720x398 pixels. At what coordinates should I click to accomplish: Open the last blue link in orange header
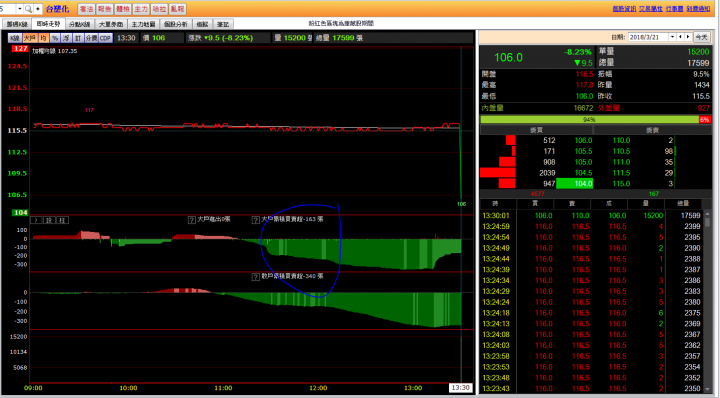[x=698, y=9]
